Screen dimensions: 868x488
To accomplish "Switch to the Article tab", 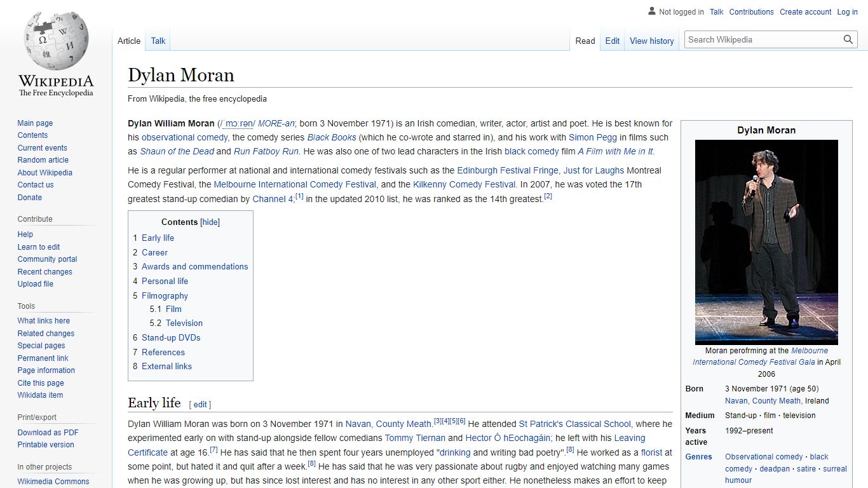I will coord(129,41).
